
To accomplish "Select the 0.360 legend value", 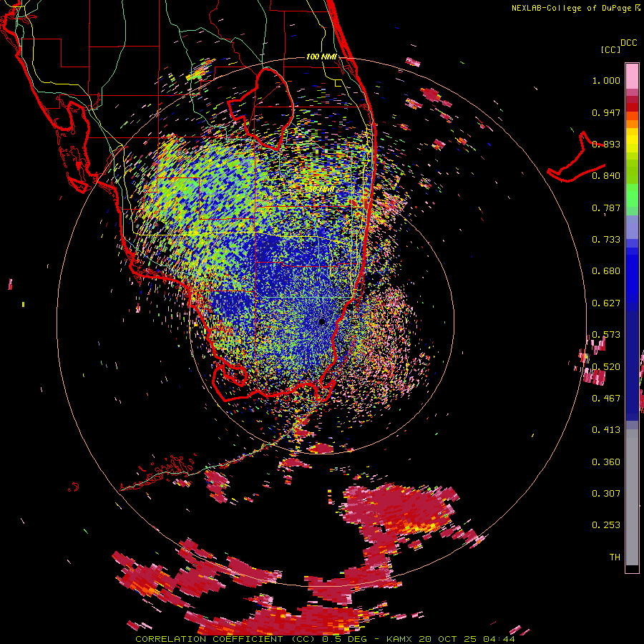I will [x=606, y=462].
